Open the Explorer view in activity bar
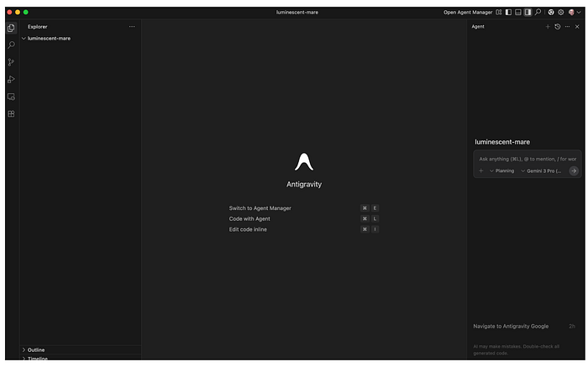The image size is (588, 367). 11,28
